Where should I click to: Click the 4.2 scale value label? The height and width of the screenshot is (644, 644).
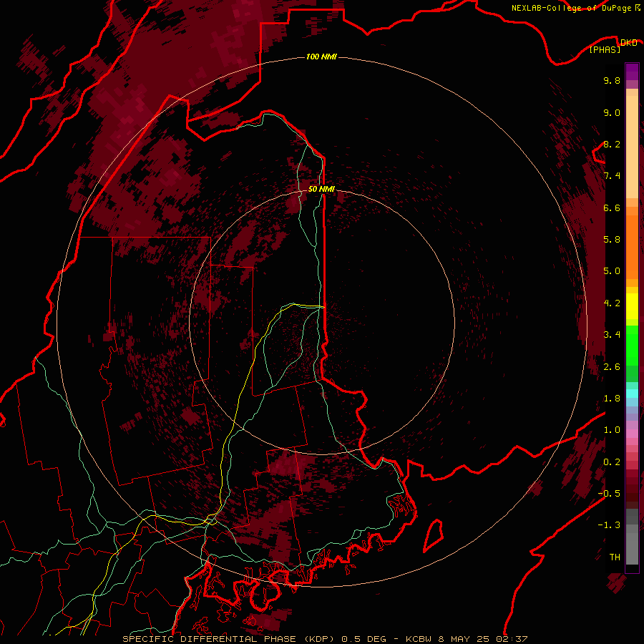[612, 303]
